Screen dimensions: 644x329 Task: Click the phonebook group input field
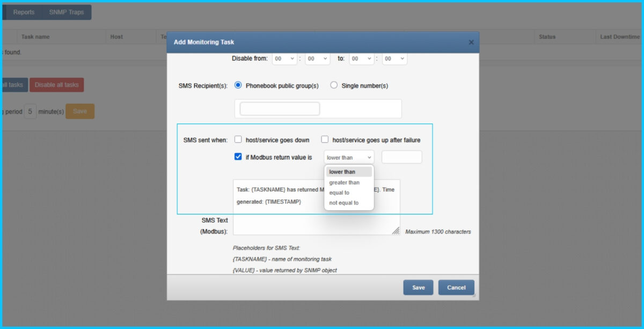coord(280,109)
